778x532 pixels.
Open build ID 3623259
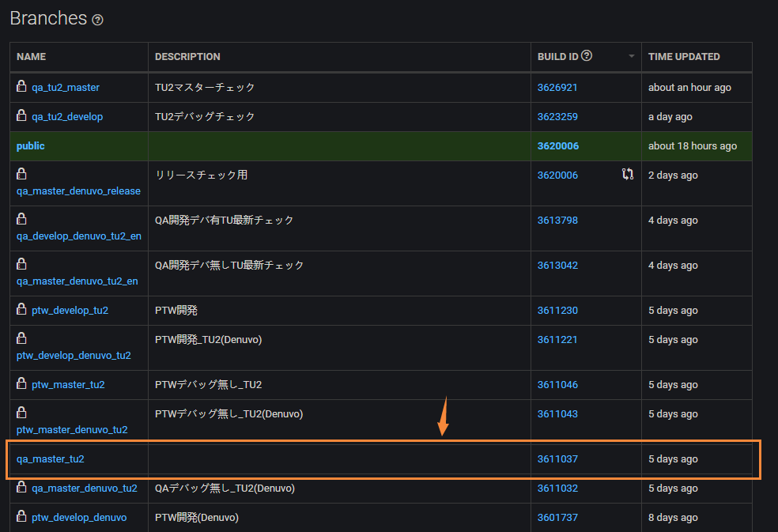click(557, 117)
